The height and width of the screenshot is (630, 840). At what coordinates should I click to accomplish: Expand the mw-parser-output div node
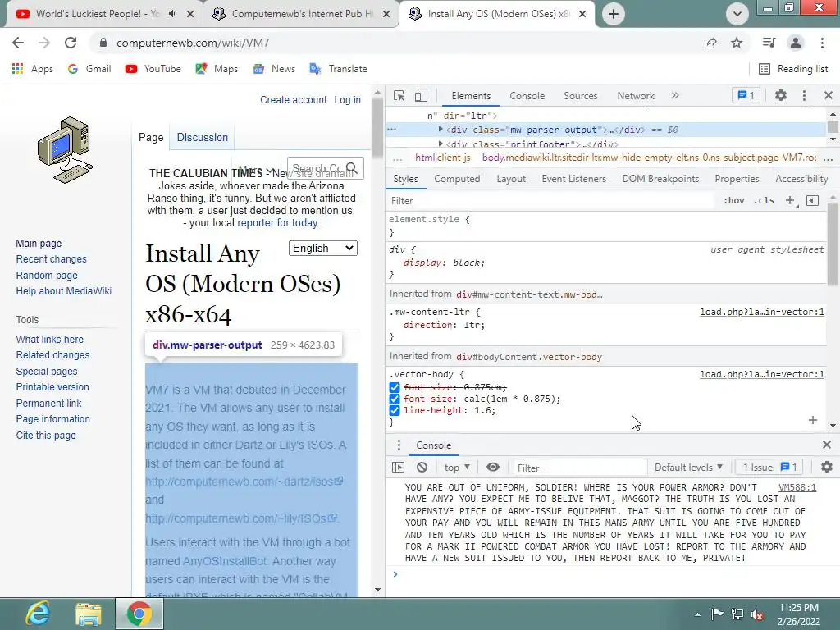click(441, 129)
